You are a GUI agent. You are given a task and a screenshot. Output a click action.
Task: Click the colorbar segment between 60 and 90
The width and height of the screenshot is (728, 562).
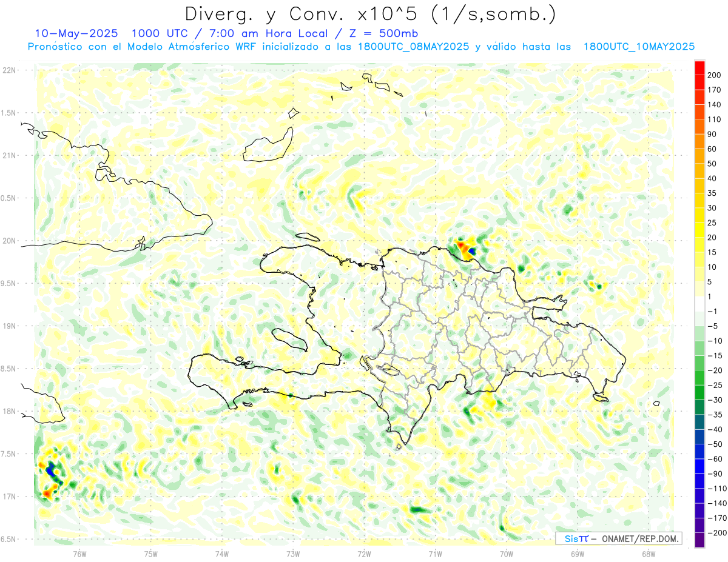tap(699, 142)
